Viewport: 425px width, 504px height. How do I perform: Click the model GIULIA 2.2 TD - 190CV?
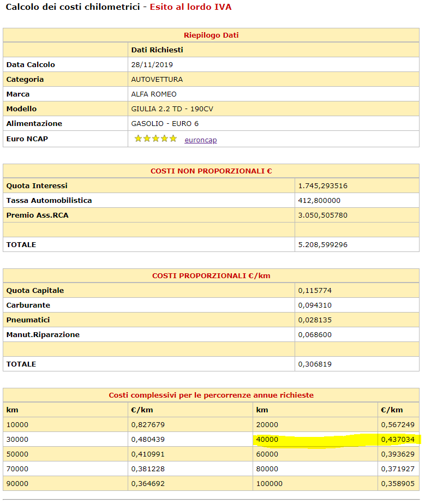point(172,109)
